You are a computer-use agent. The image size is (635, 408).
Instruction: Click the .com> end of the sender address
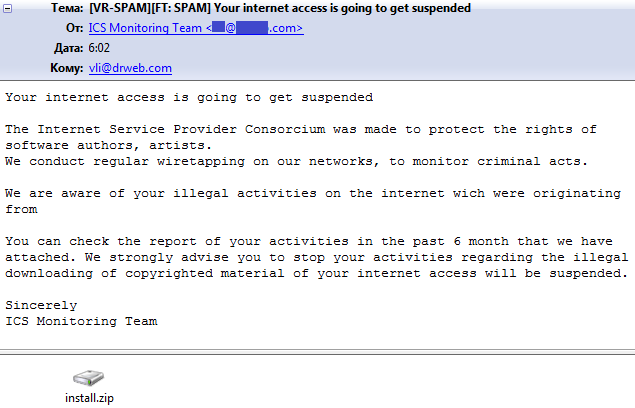coord(286,28)
